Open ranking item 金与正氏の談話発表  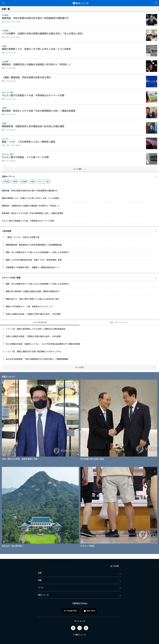click(x=37, y=359)
